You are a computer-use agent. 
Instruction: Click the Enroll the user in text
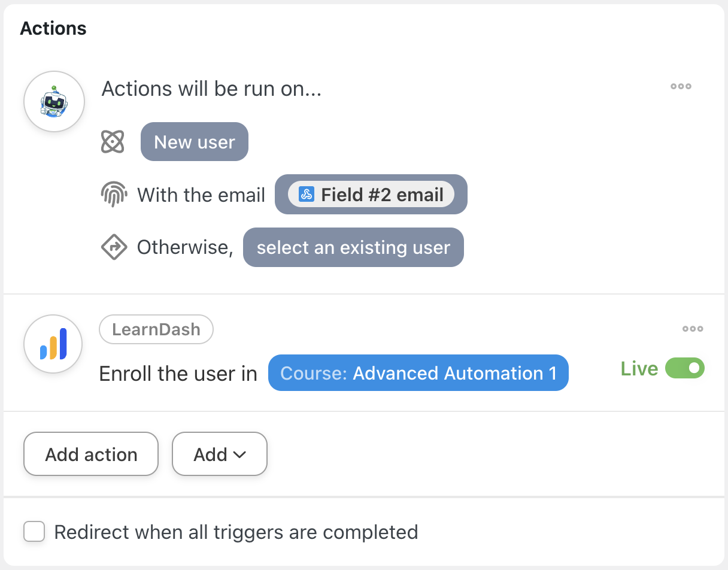point(178,374)
